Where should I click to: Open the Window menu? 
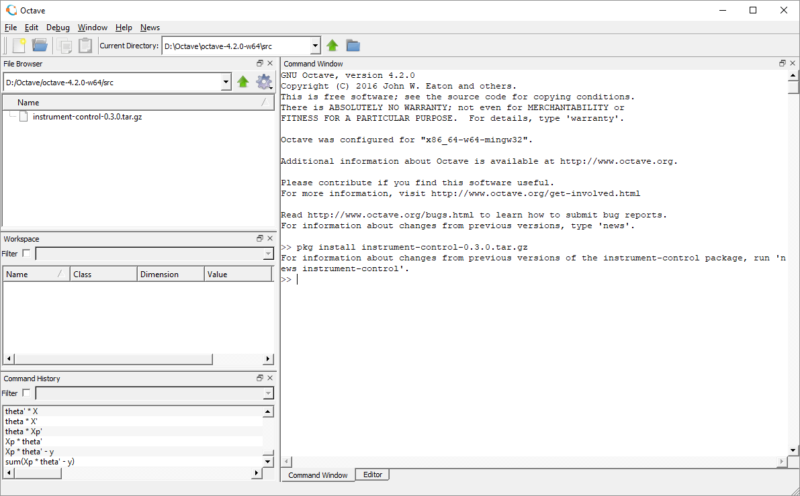pyautogui.click(x=92, y=28)
